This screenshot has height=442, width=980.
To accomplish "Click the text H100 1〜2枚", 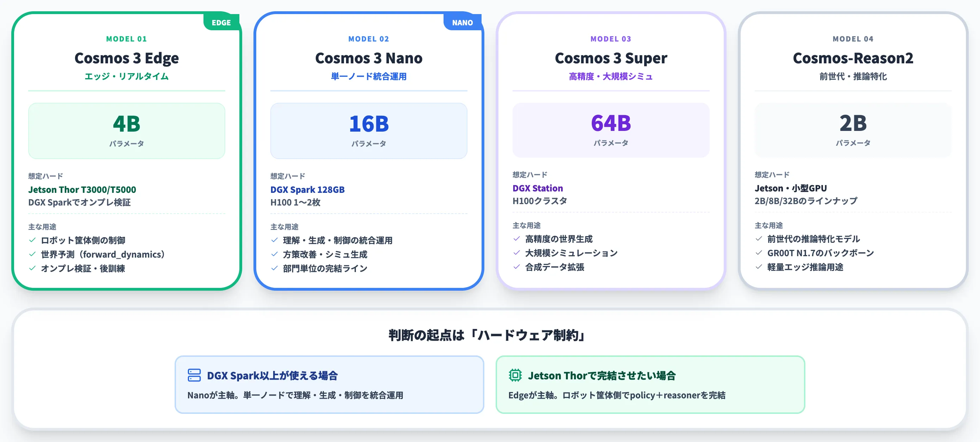I will point(295,202).
